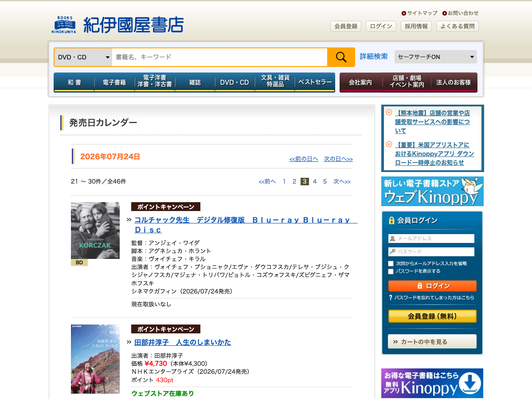Viewport: 532px width, 399px height.
Task: Click the ウェブKinoppy store banner
Action: pos(432,191)
